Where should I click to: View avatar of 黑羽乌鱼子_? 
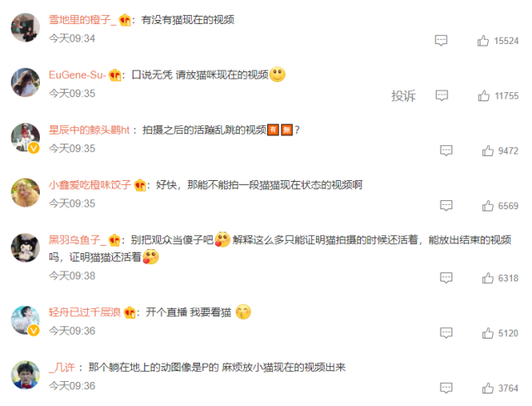(x=26, y=247)
